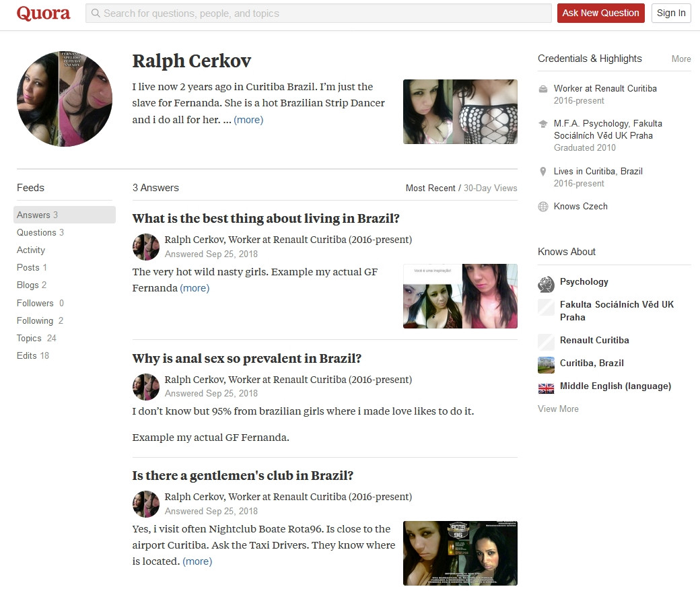Expand the profile bio with (more)
This screenshot has width=700, height=591.
(248, 120)
